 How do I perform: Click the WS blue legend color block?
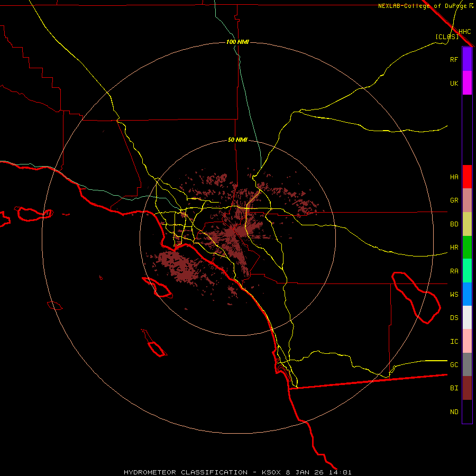pyautogui.click(x=467, y=294)
